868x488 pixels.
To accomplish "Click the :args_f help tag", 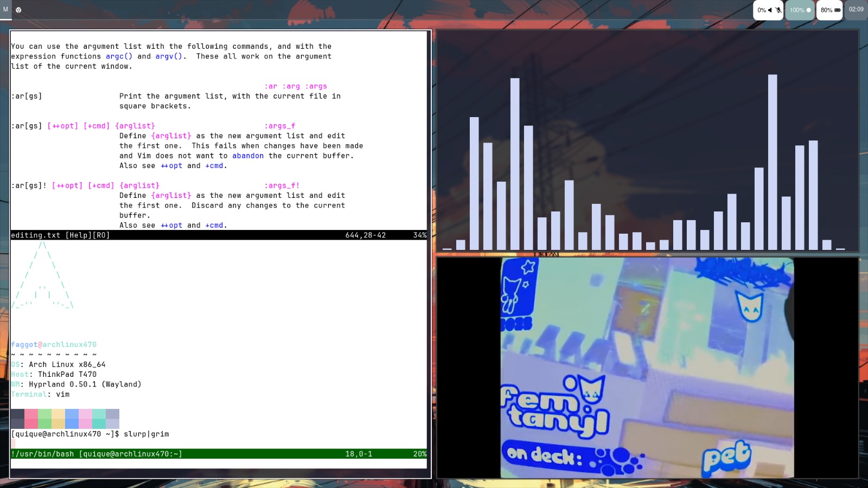I will [x=280, y=126].
